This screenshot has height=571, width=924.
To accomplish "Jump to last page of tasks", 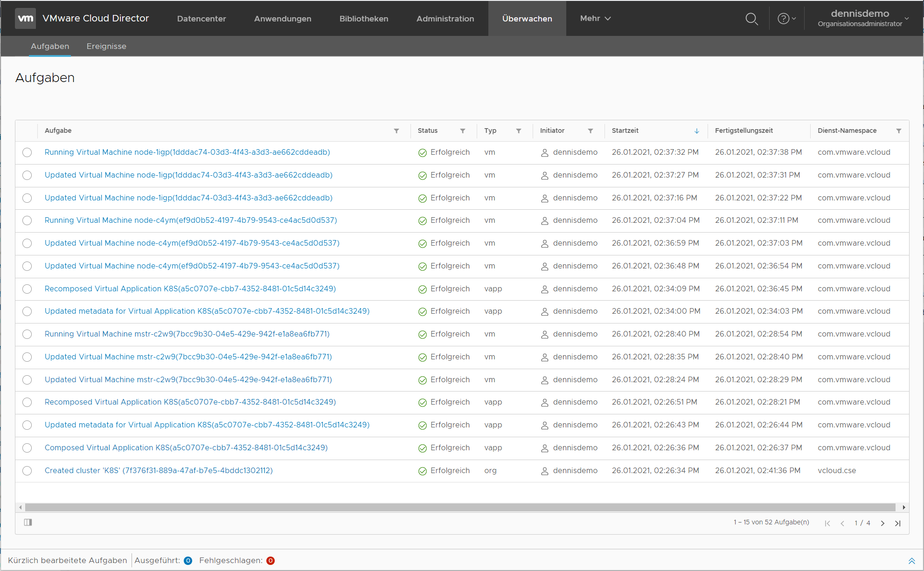I will click(x=898, y=523).
